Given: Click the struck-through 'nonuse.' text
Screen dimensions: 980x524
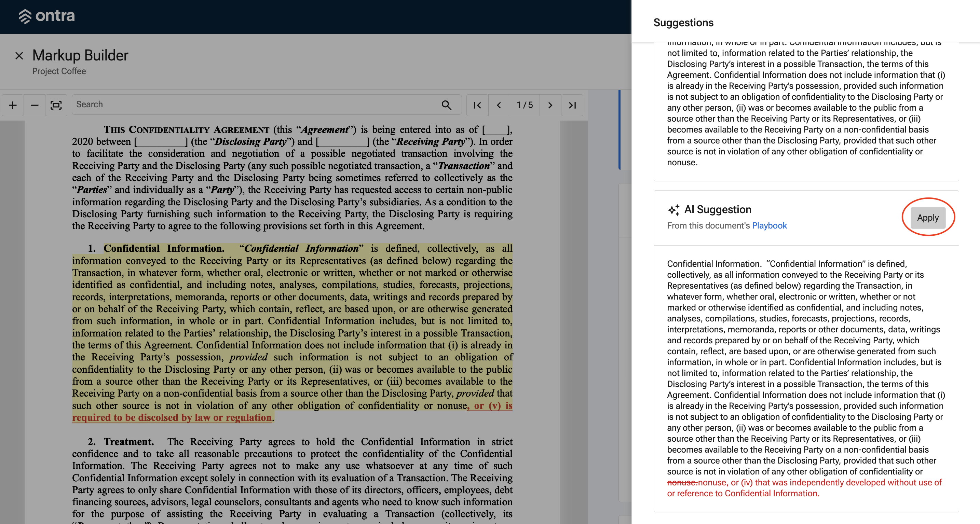Looking at the screenshot, I should pos(682,483).
